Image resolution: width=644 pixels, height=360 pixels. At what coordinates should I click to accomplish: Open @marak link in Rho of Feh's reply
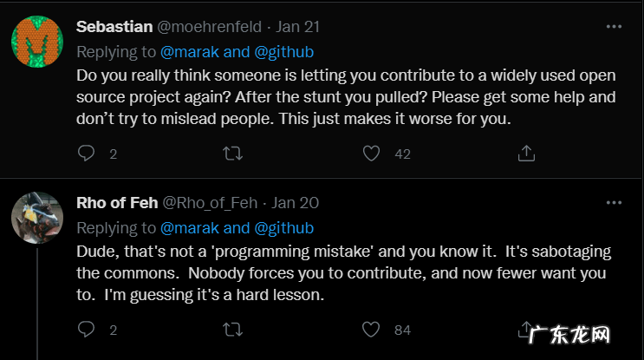tap(190, 228)
